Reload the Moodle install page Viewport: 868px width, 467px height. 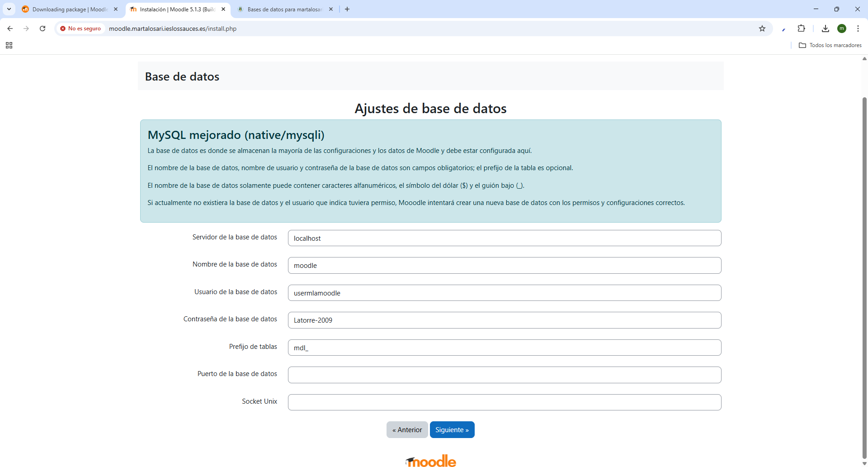tap(42, 29)
